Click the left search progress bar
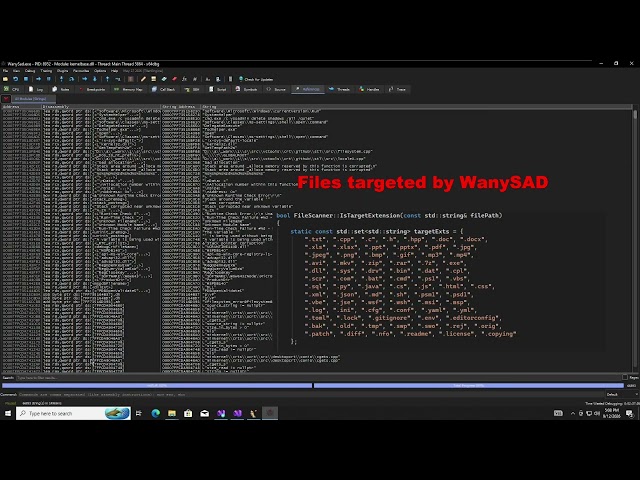The height and width of the screenshot is (480, 640). tap(157, 385)
